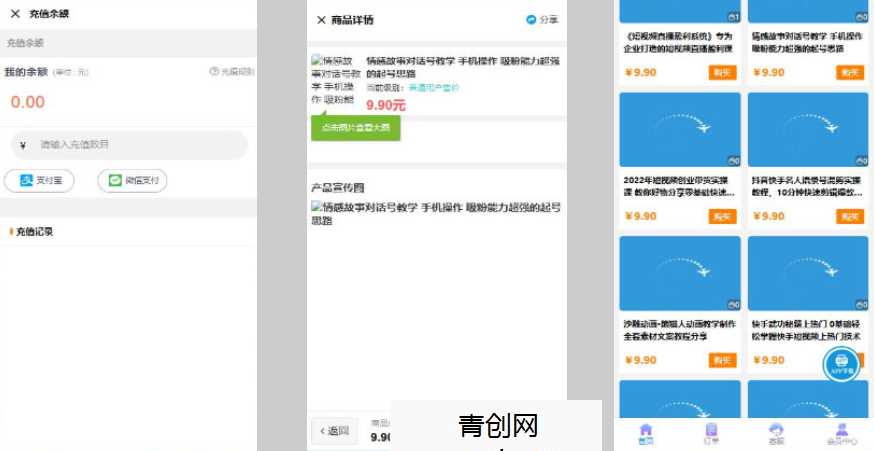Click the 返回 back button
The height and width of the screenshot is (451, 874).
click(x=334, y=430)
